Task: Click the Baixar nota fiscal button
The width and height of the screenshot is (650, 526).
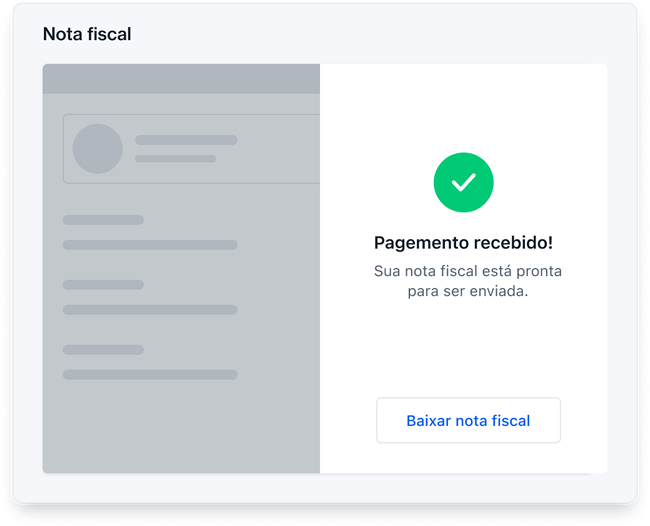Action: click(468, 421)
